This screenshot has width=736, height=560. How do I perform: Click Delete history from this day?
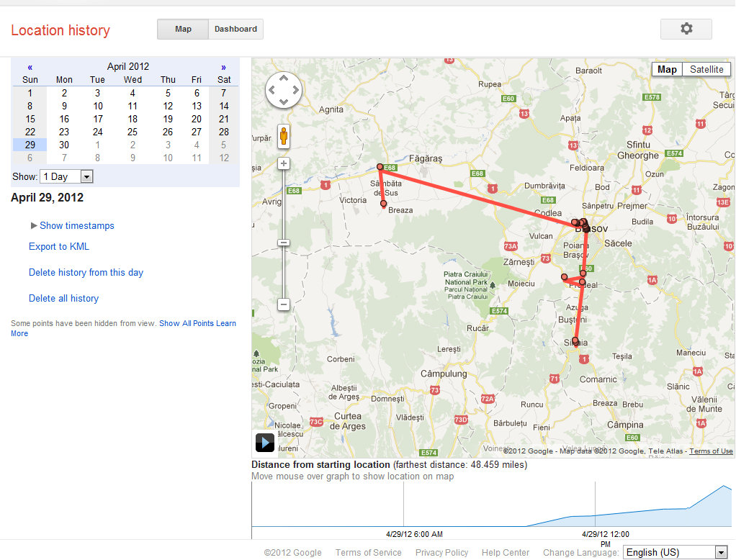86,273
